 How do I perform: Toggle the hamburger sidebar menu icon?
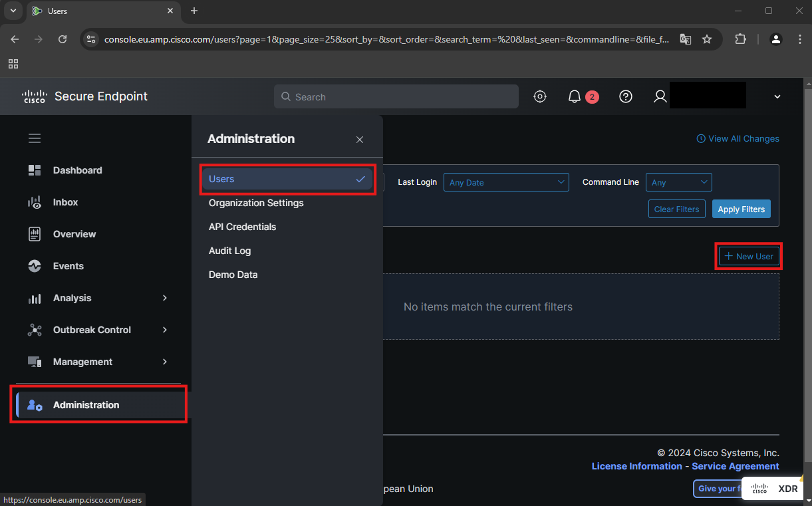tap(35, 138)
